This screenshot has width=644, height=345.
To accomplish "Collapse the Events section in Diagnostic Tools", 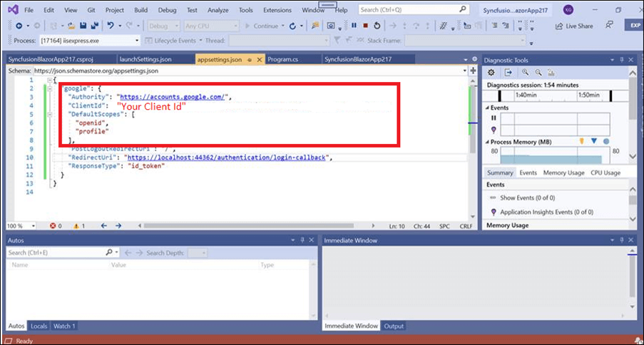I will click(x=489, y=107).
